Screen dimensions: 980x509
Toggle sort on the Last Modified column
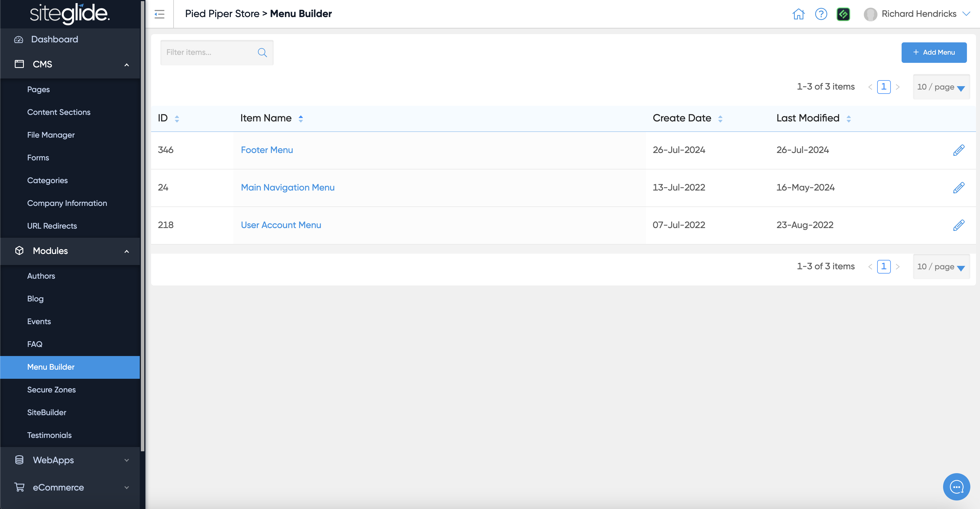[848, 118]
